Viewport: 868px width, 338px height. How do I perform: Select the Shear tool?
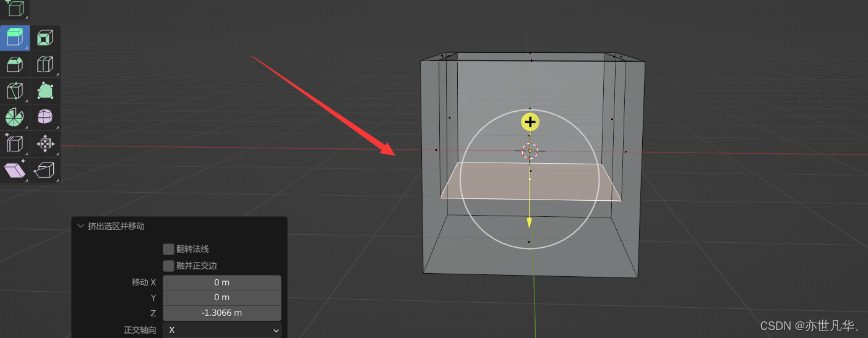(15, 170)
